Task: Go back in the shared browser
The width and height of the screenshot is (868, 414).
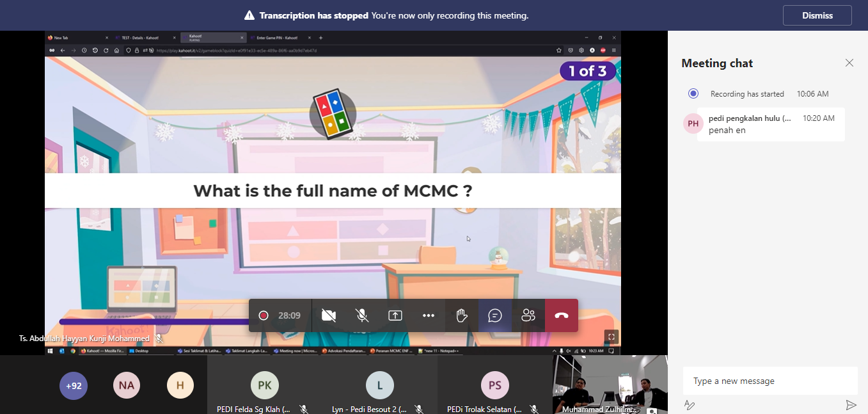Action: 62,50
